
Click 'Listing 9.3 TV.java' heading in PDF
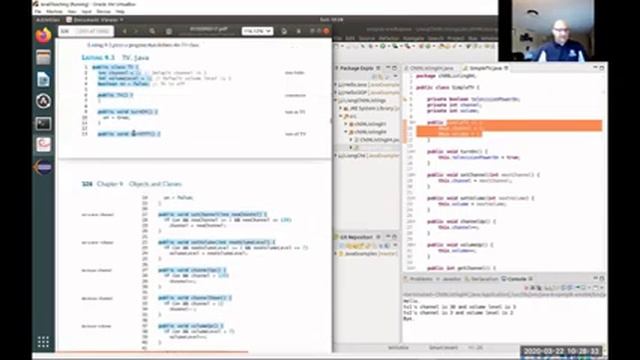pos(115,58)
